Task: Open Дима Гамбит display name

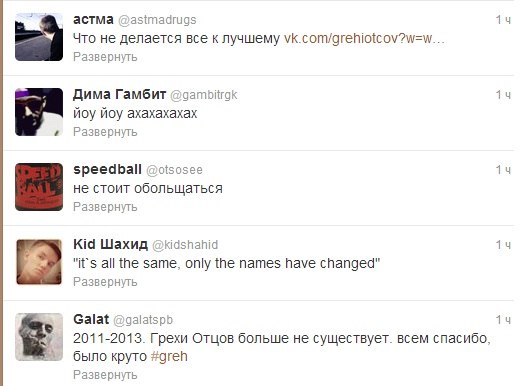Action: (x=120, y=94)
